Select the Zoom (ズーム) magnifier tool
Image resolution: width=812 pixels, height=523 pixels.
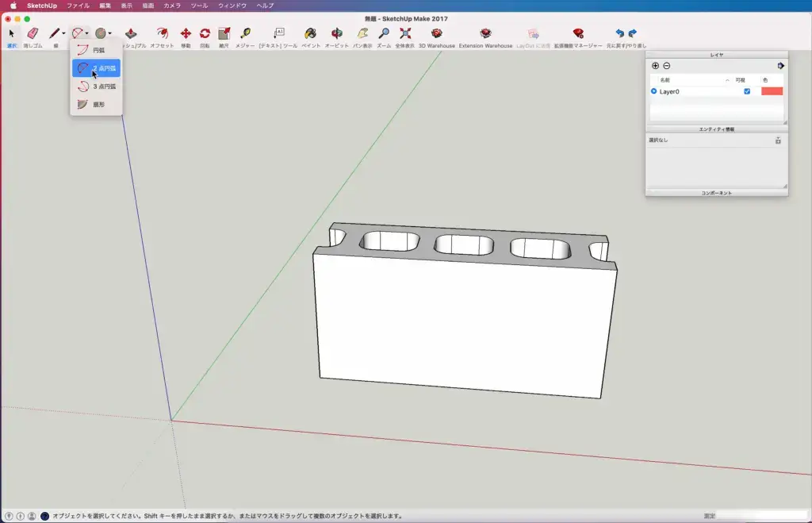tap(384, 33)
